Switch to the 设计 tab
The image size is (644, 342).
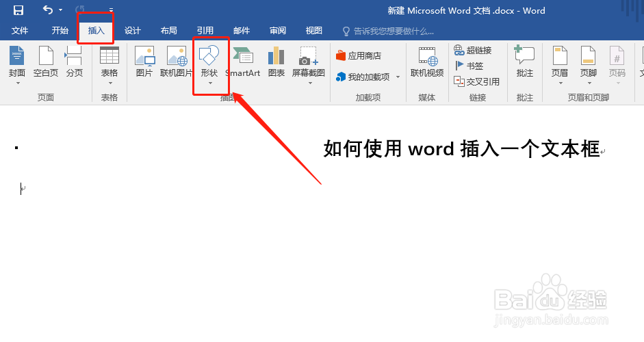pyautogui.click(x=132, y=31)
